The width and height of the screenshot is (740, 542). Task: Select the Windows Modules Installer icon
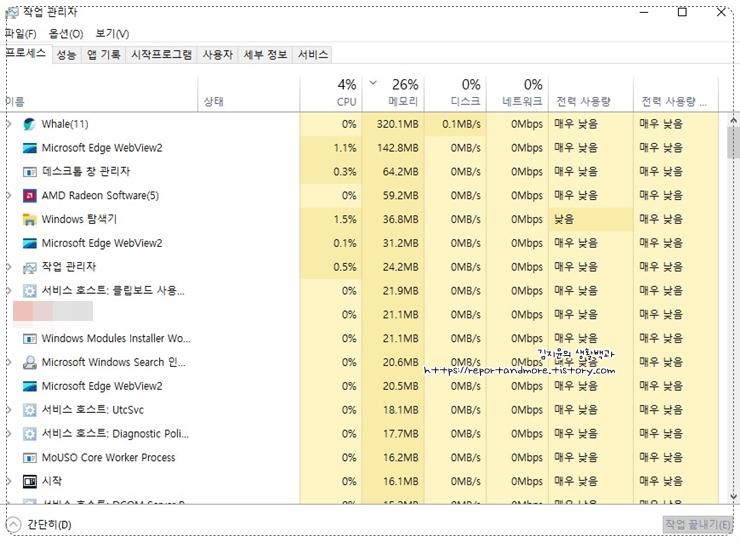tap(29, 339)
